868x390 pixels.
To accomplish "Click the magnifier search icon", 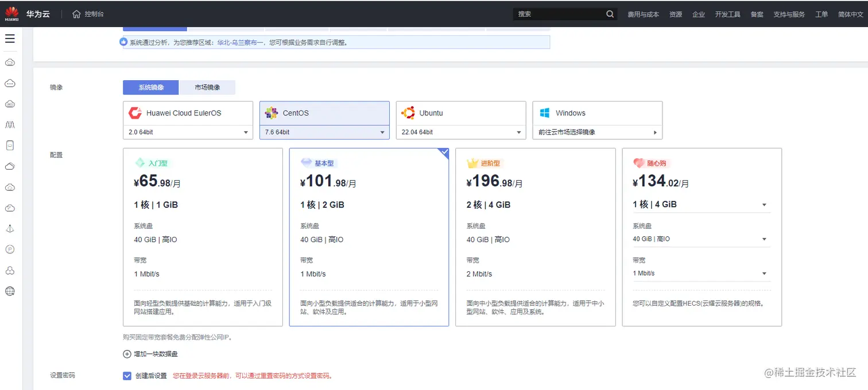I will (610, 14).
